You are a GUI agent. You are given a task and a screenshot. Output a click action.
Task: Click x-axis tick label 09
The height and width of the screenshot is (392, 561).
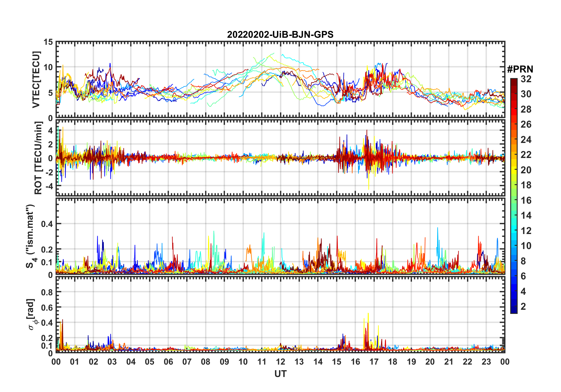pos(224,362)
